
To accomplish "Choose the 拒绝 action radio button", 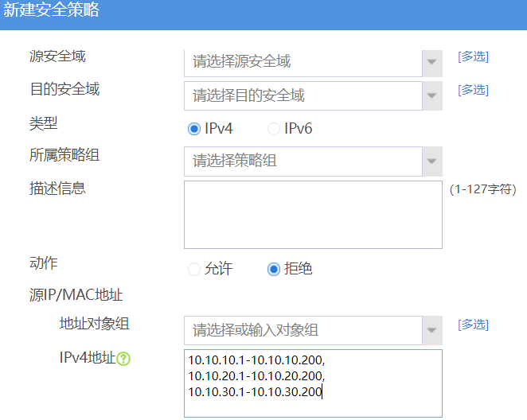I will 274,270.
